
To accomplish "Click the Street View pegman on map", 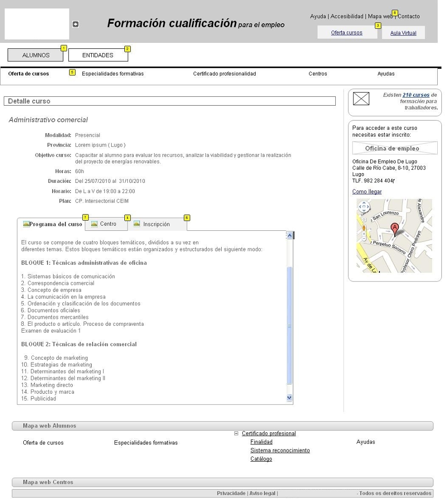I will (364, 228).
